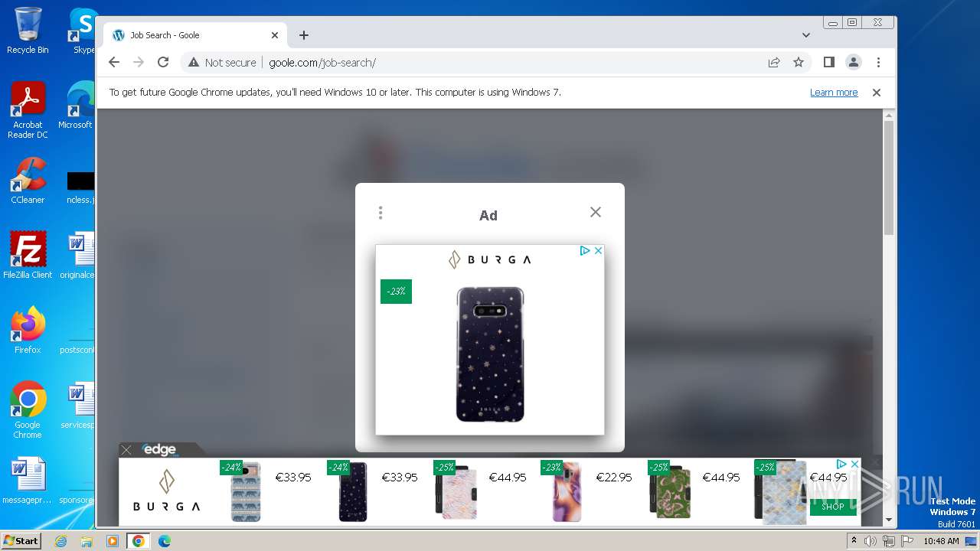Click the share page icon in address bar
Viewport: 980px width, 551px height.
point(774,62)
